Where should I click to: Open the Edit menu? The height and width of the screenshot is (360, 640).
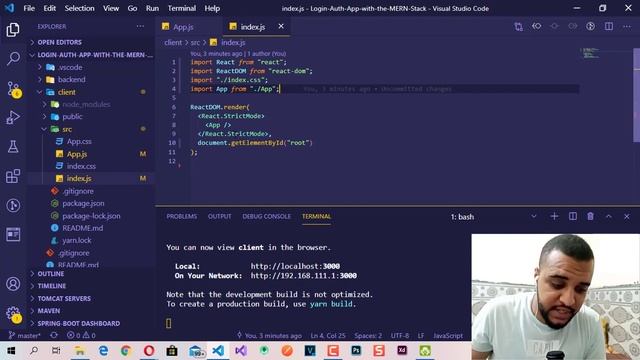point(49,8)
